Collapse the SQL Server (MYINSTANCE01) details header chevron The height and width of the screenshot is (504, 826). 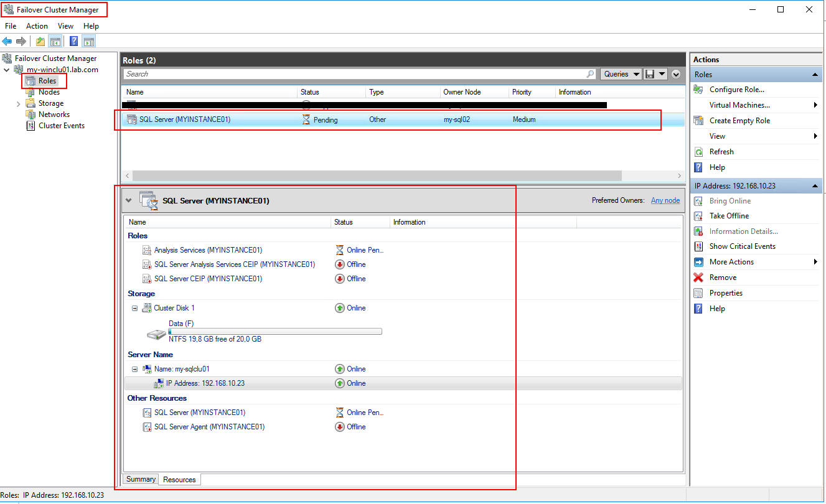pyautogui.click(x=129, y=200)
